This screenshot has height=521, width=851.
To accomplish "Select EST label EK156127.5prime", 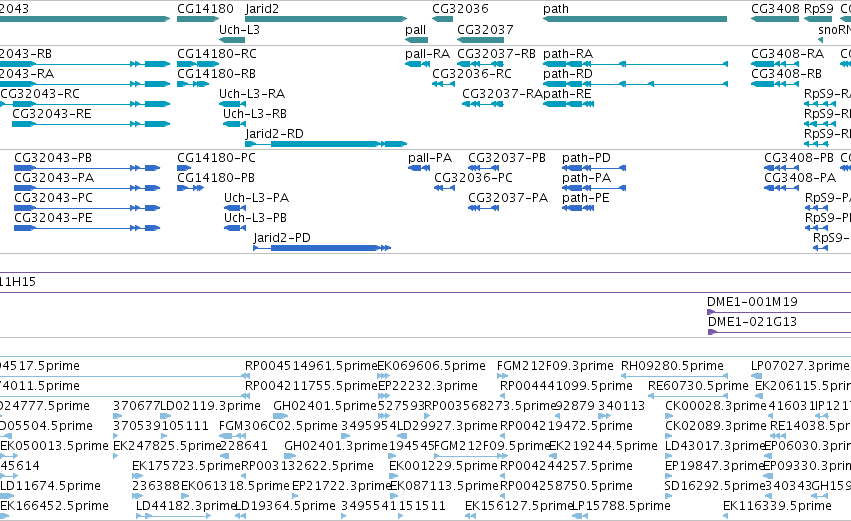I will coord(519,506).
